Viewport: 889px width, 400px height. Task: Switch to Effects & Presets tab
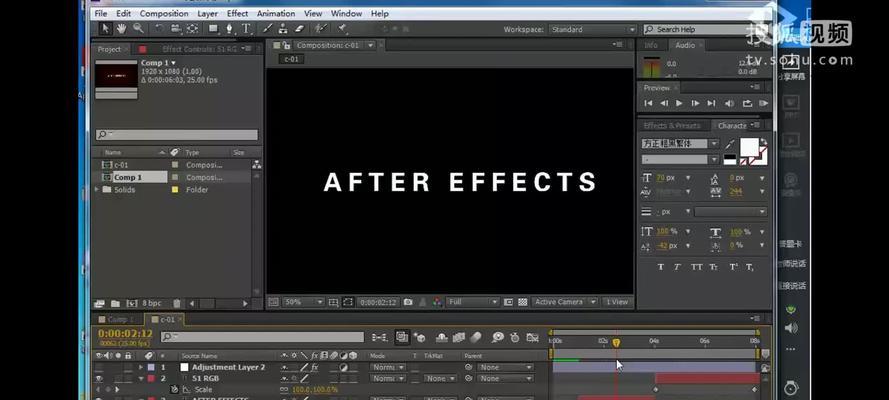[672, 126]
